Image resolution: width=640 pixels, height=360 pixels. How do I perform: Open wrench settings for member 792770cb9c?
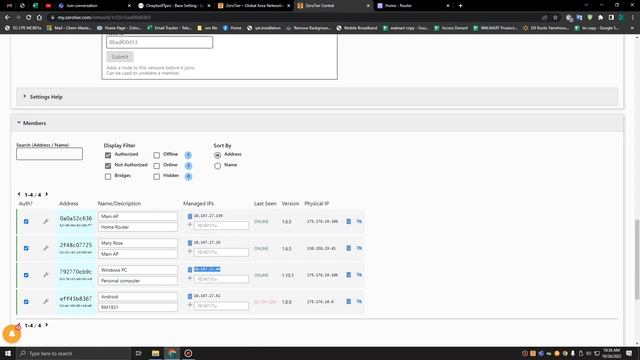click(46, 275)
